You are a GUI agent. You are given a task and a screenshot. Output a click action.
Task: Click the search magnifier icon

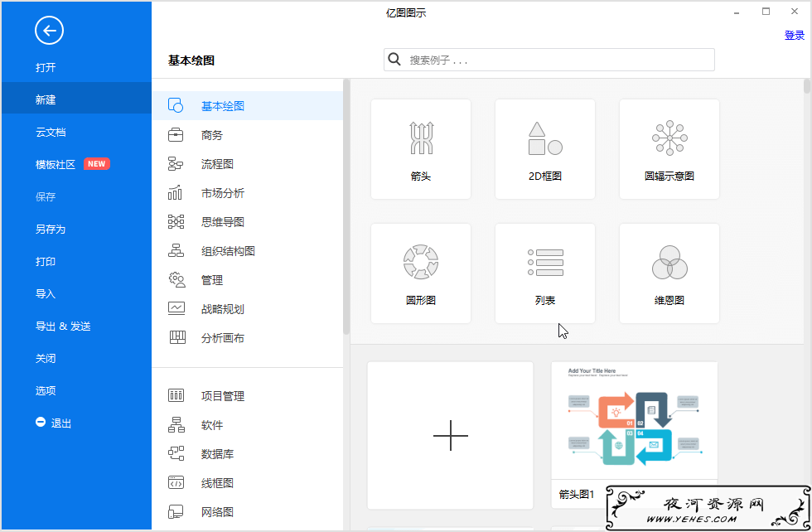394,59
